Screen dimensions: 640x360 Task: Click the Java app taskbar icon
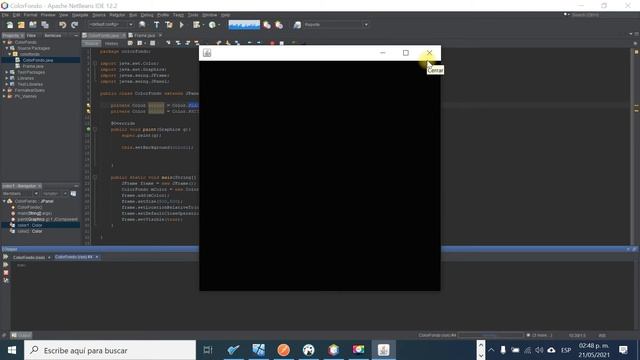point(383,350)
